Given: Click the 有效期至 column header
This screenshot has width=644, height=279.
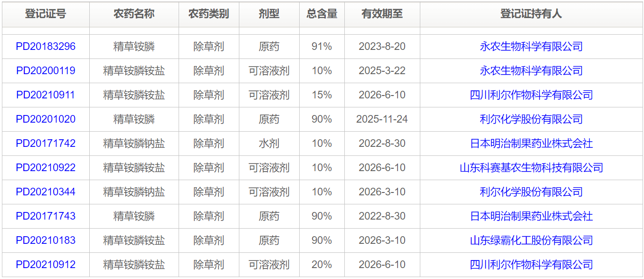Looking at the screenshot, I should point(382,14).
